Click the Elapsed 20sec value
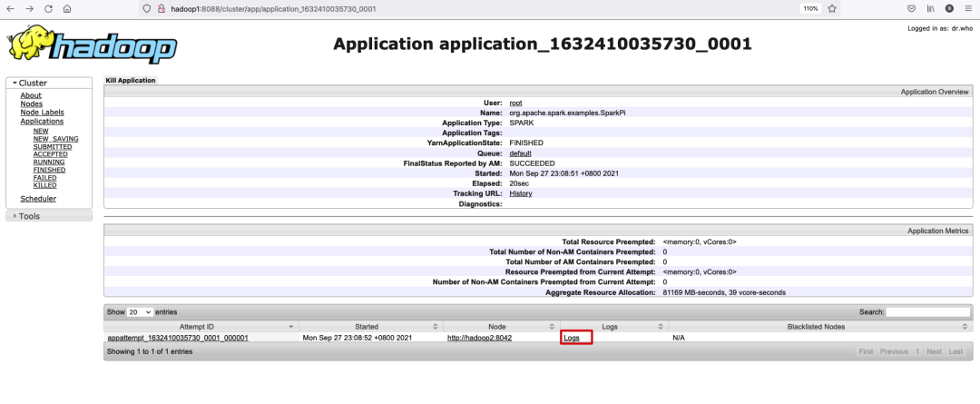980x404 pixels. (517, 184)
